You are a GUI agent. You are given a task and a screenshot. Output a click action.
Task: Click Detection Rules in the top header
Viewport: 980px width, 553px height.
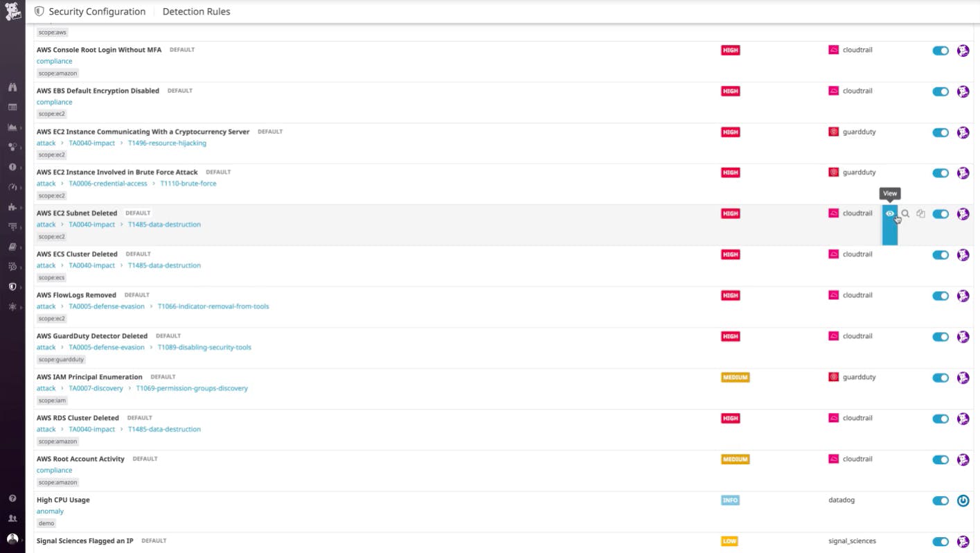196,11
